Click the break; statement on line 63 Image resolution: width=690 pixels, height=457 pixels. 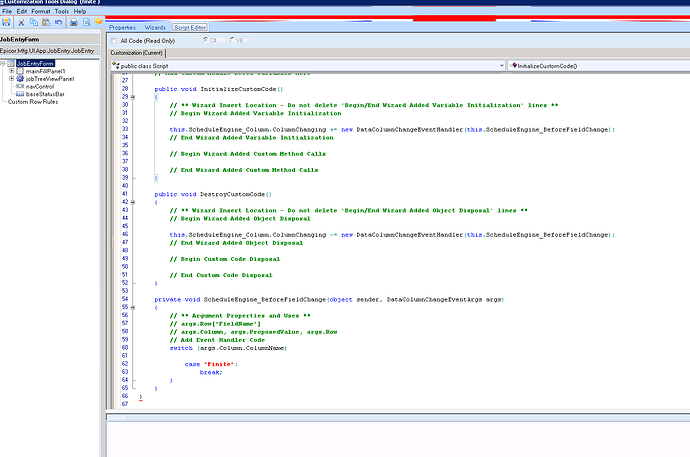(211, 372)
